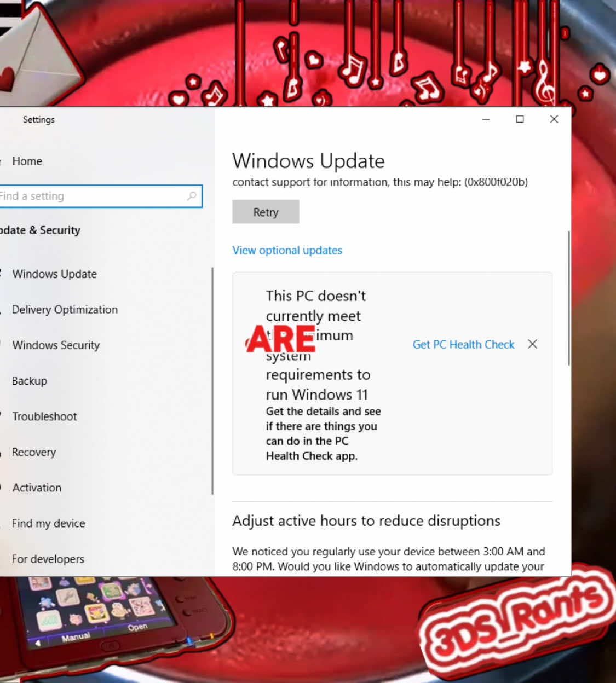Click the Settings window title text
The image size is (616, 683).
tap(38, 119)
